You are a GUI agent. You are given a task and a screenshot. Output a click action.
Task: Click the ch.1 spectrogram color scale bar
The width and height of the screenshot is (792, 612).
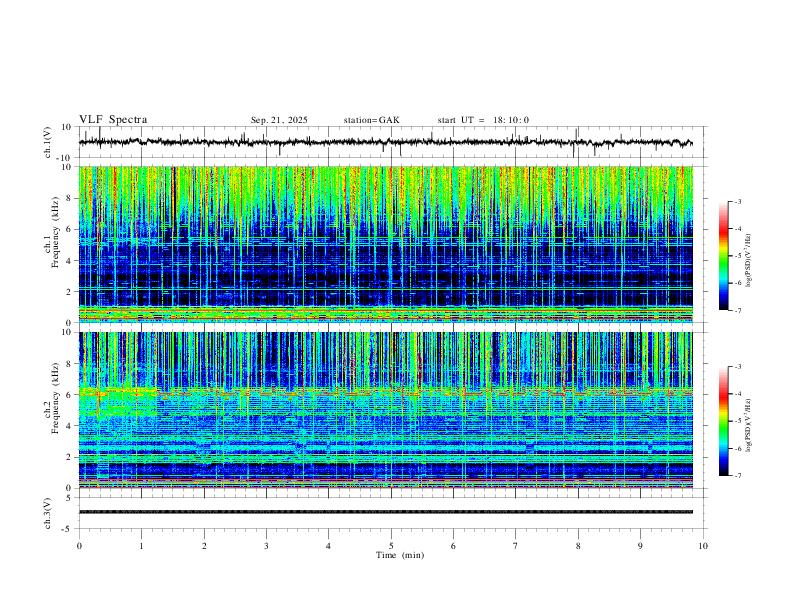point(724,256)
